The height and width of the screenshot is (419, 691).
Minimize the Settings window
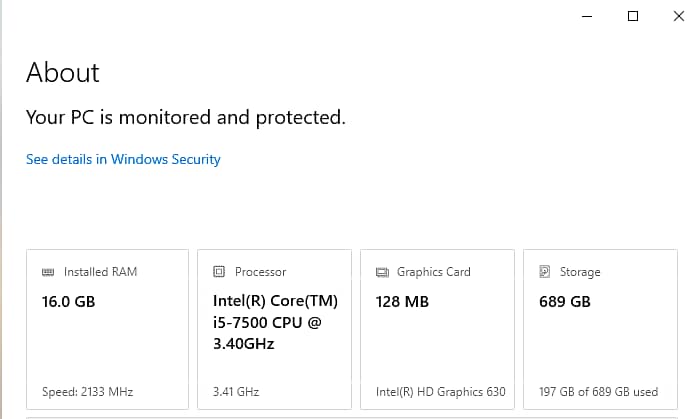[587, 16]
